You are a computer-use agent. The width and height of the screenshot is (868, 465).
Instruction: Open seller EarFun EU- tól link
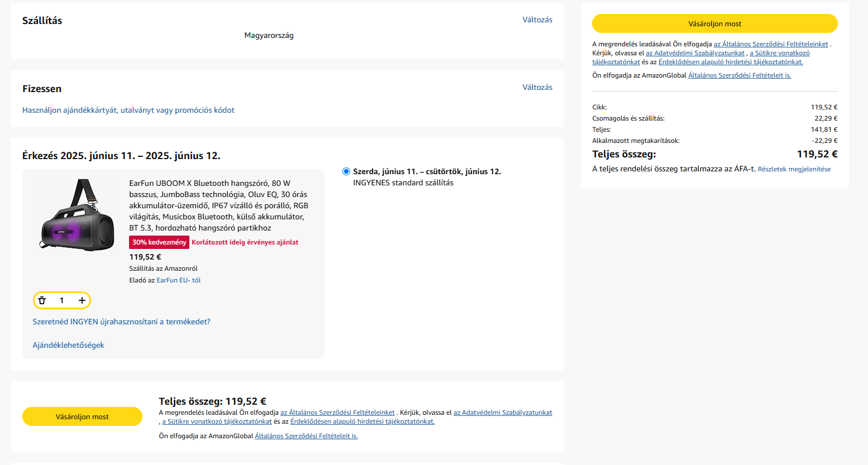tap(178, 280)
